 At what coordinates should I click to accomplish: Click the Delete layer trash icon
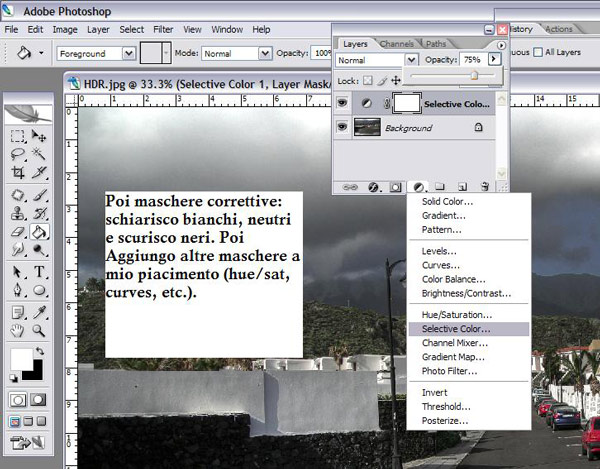click(485, 186)
